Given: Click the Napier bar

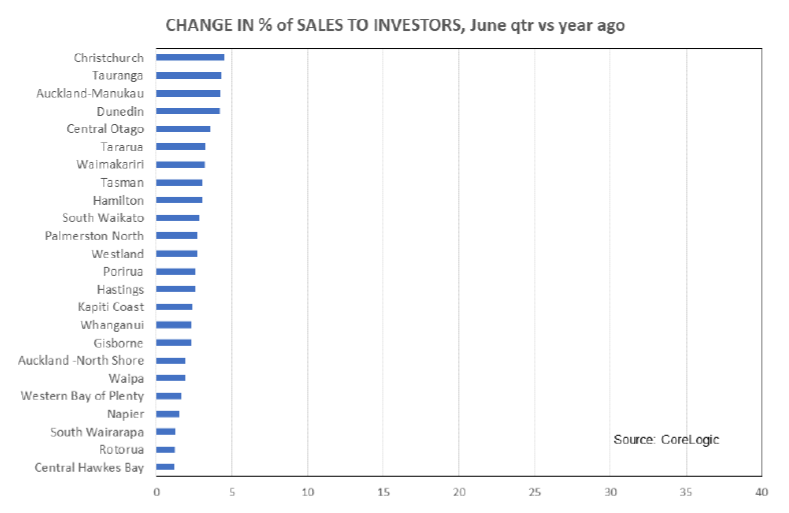Looking at the screenshot, I should pos(168,414).
